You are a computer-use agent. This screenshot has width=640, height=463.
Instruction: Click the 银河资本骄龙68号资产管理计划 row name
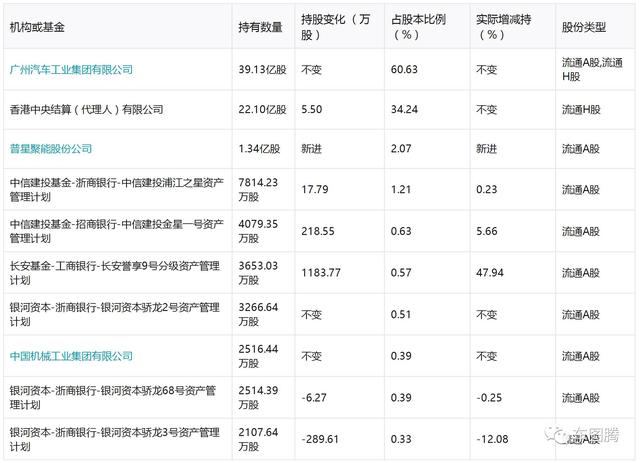click(113, 398)
